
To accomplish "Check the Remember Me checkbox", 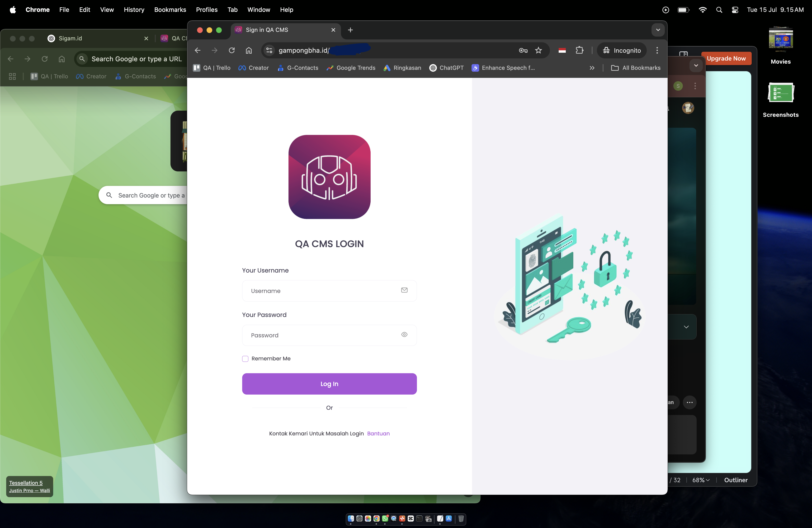I will (245, 359).
